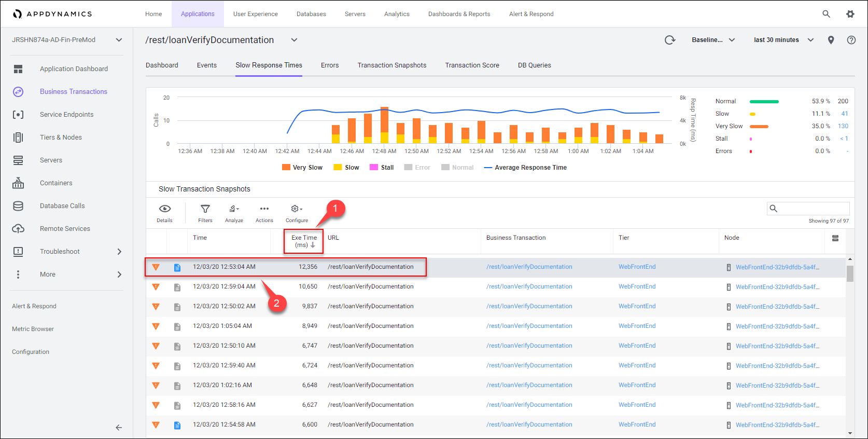Click the refresh icon beside Baseline
Viewport: 868px width, 439px height.
tap(670, 40)
